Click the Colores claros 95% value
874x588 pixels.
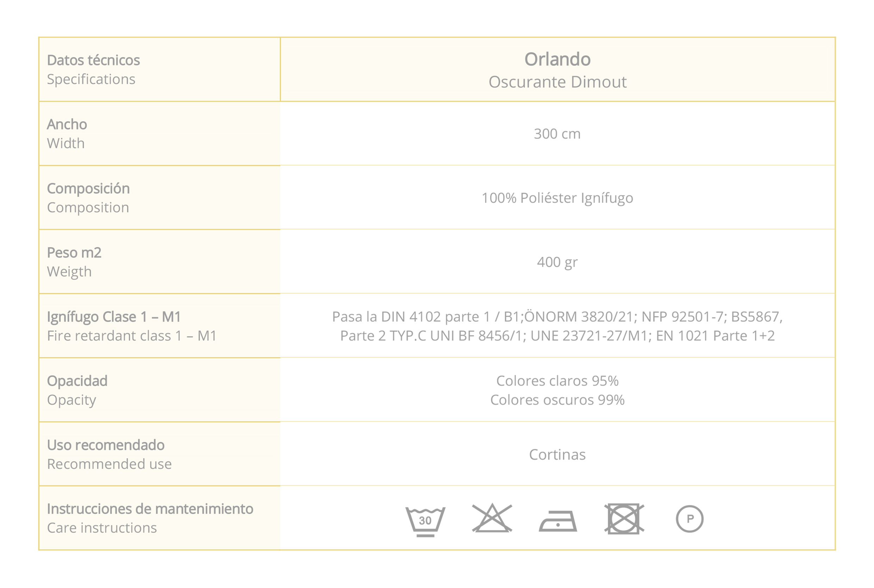tap(557, 381)
